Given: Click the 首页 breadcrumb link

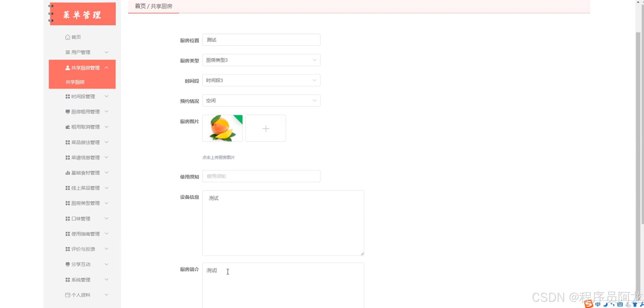Looking at the screenshot, I should (140, 6).
